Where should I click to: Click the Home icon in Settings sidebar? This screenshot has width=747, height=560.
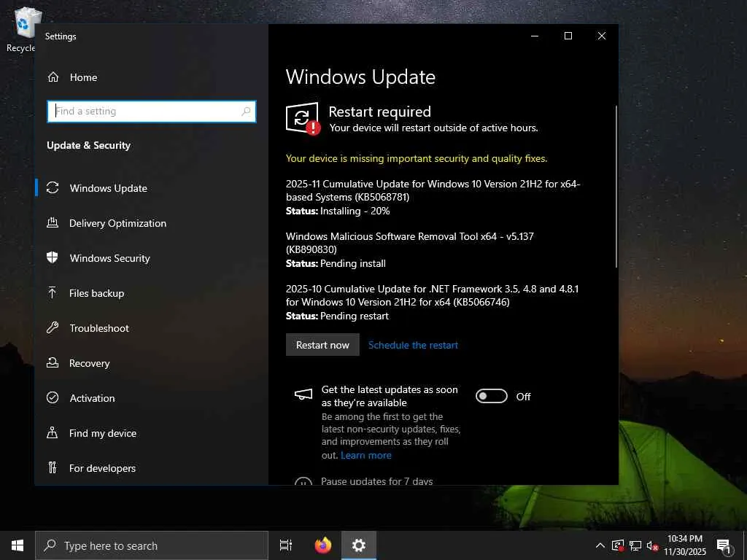(x=53, y=77)
